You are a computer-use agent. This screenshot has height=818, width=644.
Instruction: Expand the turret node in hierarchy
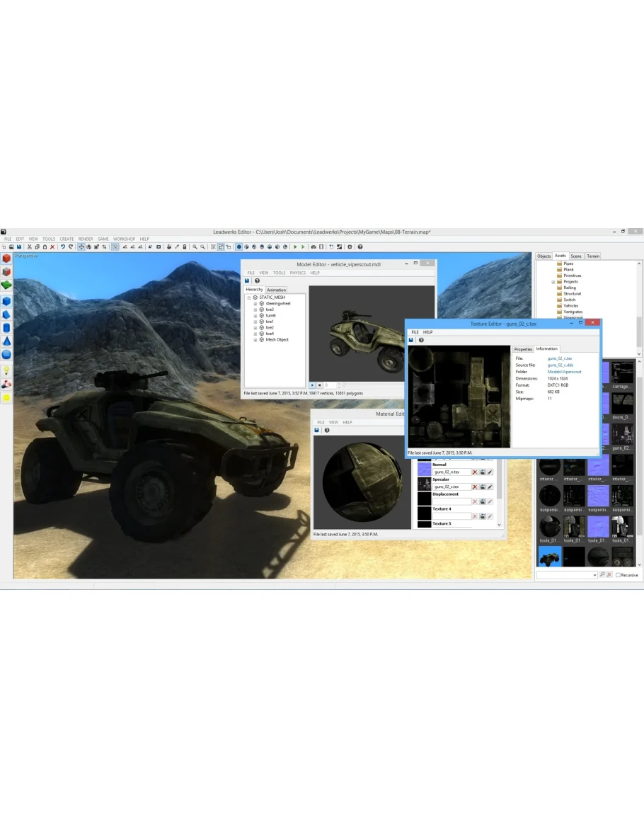click(255, 316)
